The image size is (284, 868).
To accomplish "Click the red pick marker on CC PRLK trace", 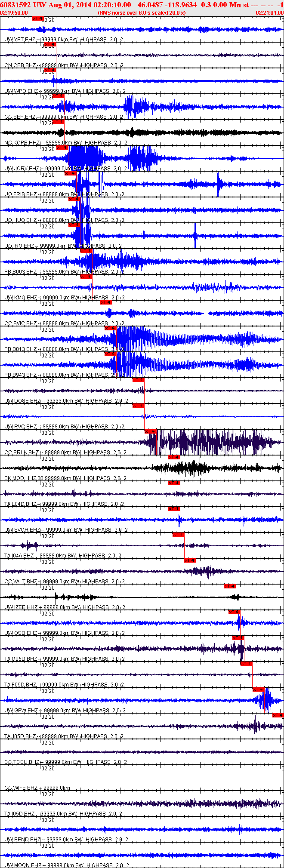I will pos(150,431).
